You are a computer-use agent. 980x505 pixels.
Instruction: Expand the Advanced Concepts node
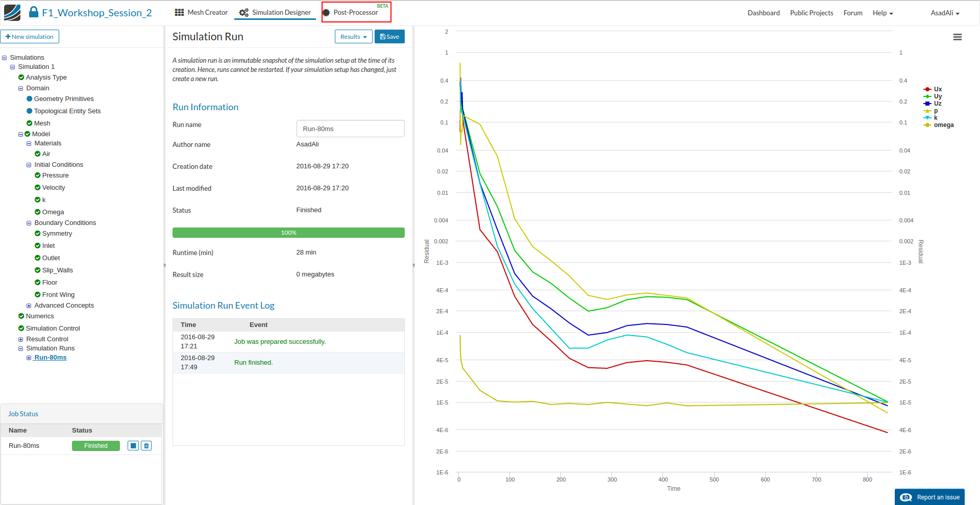coord(29,306)
